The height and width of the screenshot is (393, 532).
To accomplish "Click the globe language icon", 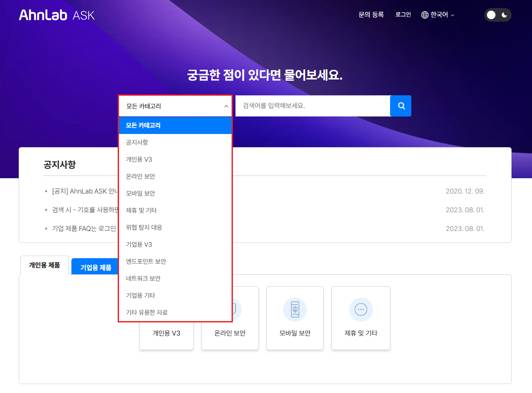I will coord(424,15).
